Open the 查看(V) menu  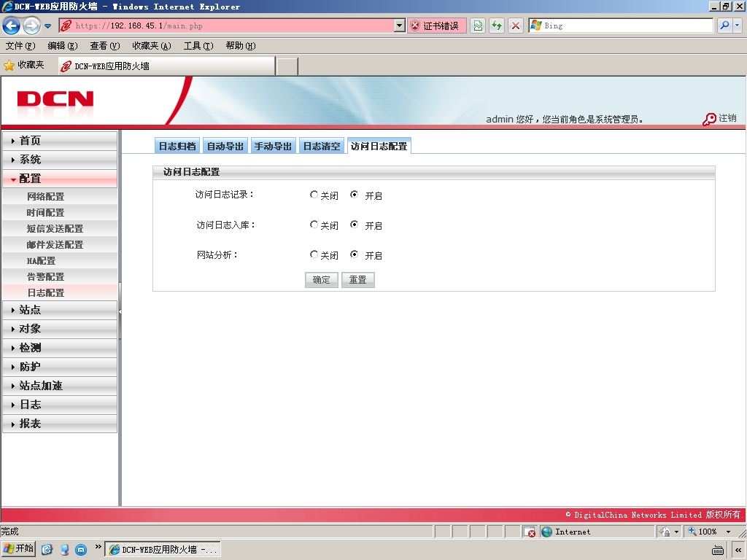coord(105,46)
